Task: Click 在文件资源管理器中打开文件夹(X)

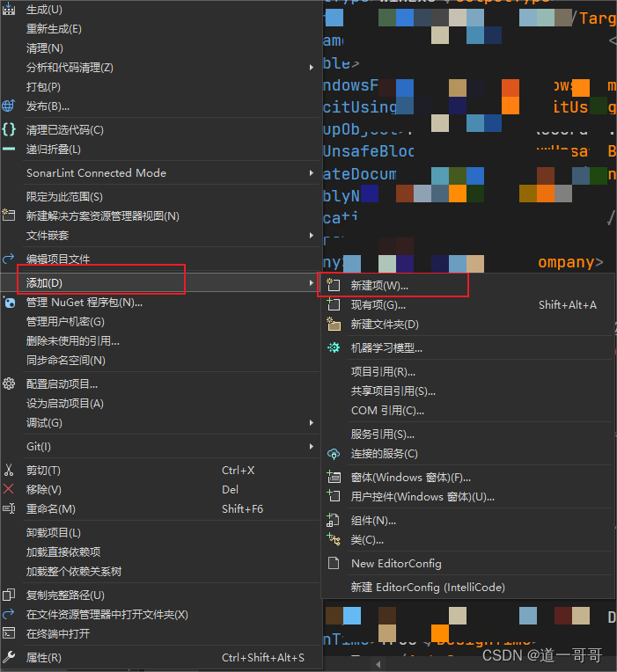Action: pos(107,614)
